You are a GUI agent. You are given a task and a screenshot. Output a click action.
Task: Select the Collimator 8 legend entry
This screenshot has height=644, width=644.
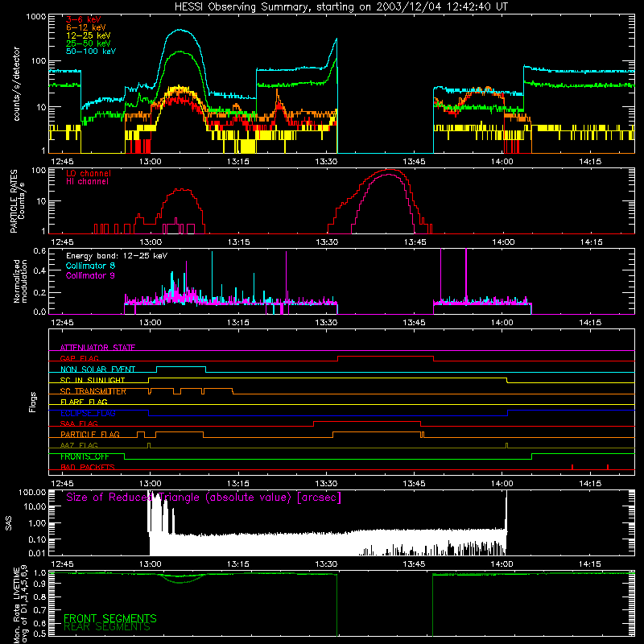click(90, 266)
